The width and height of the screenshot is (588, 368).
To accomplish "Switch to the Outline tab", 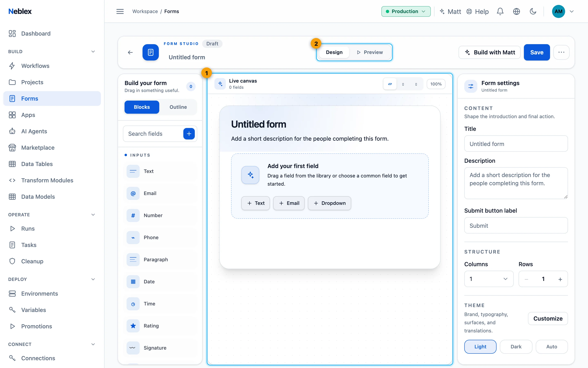I will 178,107.
